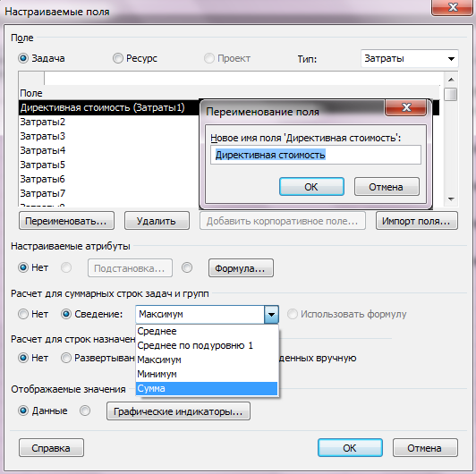Click the new field name input box
Screen dimensions: 476x474
click(316, 155)
